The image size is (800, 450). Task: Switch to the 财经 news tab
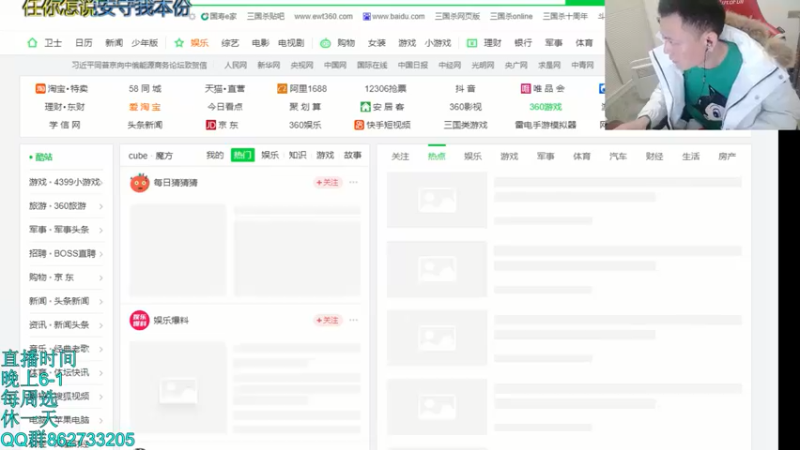654,156
